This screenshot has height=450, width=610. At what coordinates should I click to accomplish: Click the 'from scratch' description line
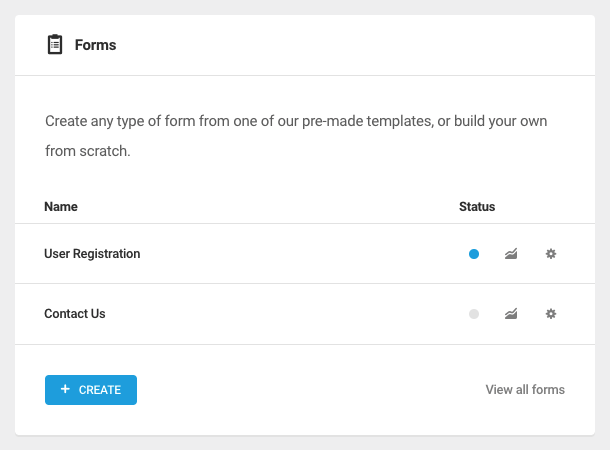pyautogui.click(x=88, y=151)
